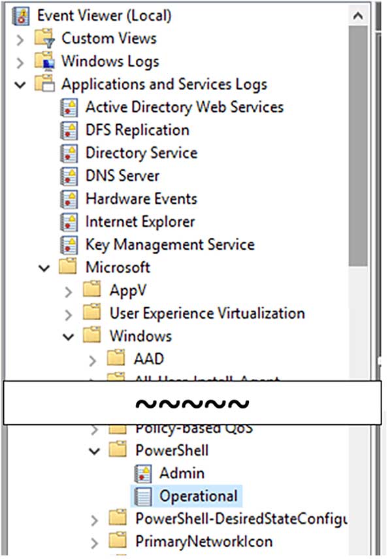This screenshot has height=560, width=392.
Task: Click the AAD folder icon
Action: click(116, 358)
